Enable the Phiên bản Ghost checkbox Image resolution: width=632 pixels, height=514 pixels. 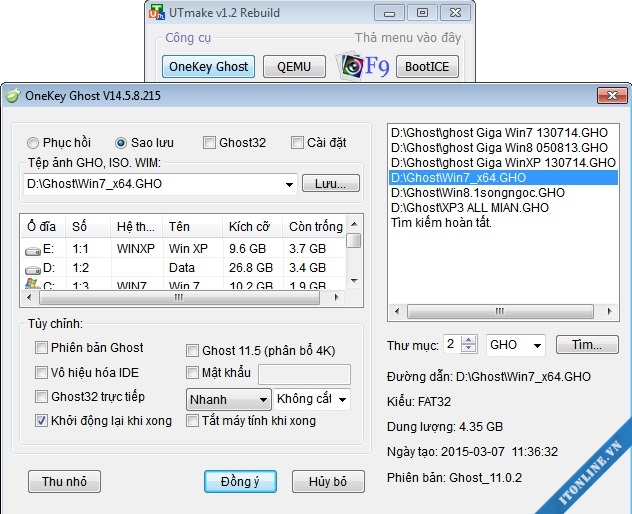[x=41, y=348]
